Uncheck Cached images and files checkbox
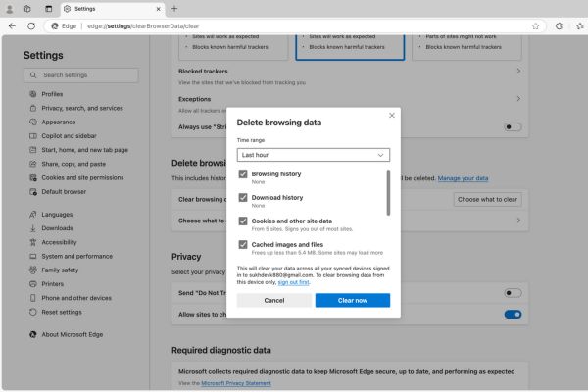The height and width of the screenshot is (392, 588). (243, 245)
